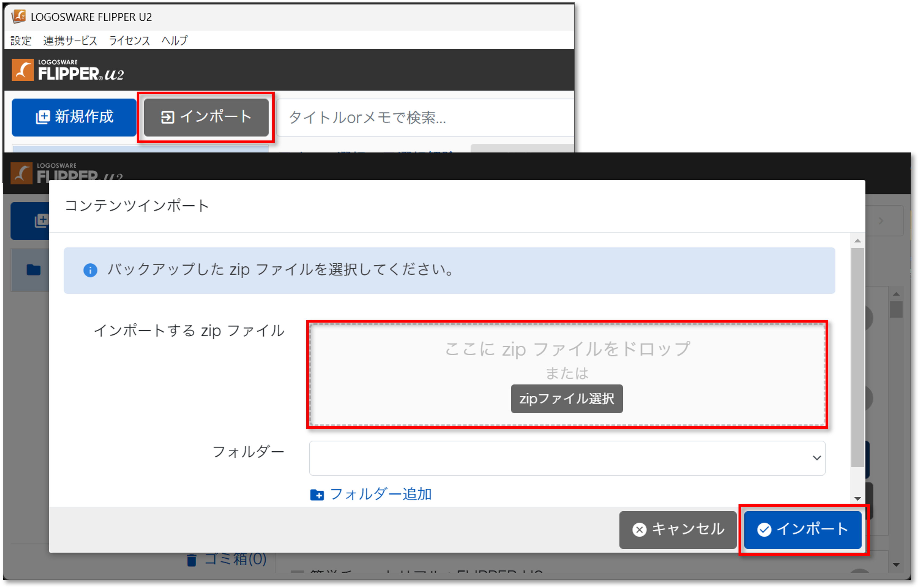Click the dimmed folder icon in sidebar

tap(34, 270)
